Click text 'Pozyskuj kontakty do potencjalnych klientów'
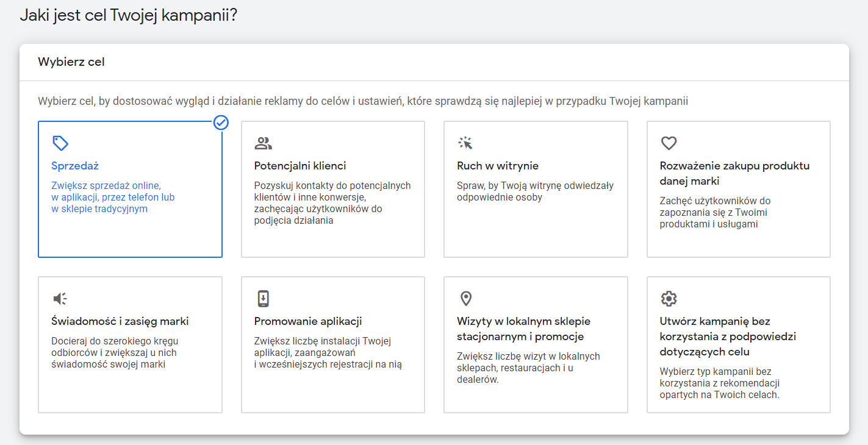Image resolution: width=868 pixels, height=445 pixels. pos(332,203)
